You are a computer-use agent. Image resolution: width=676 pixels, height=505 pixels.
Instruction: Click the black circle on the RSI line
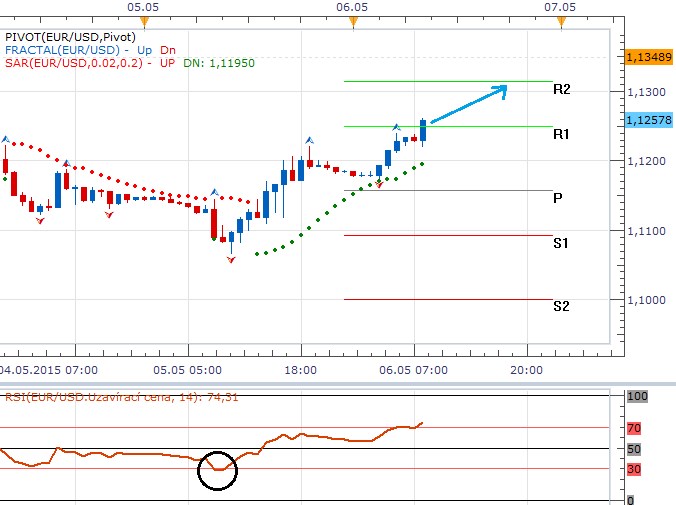tap(218, 469)
